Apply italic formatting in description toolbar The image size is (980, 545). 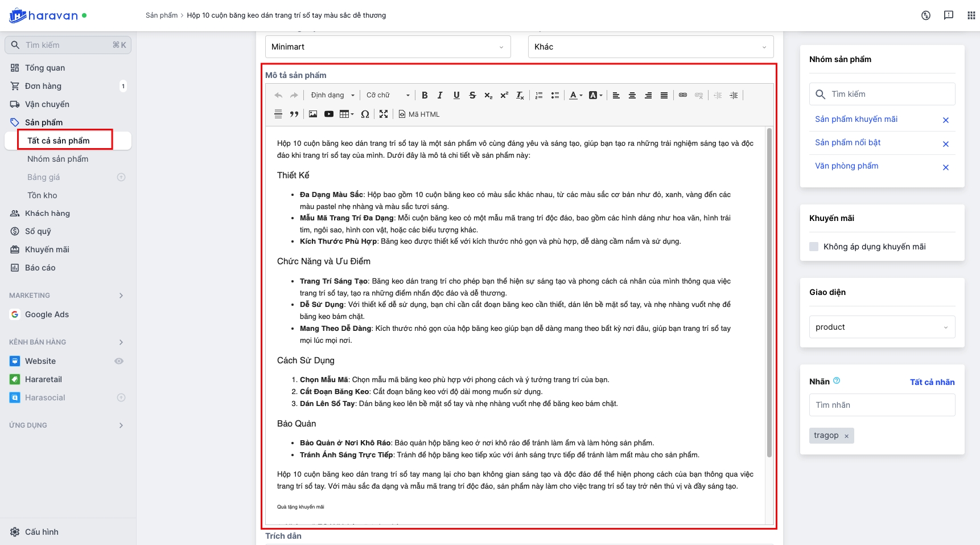[440, 96]
